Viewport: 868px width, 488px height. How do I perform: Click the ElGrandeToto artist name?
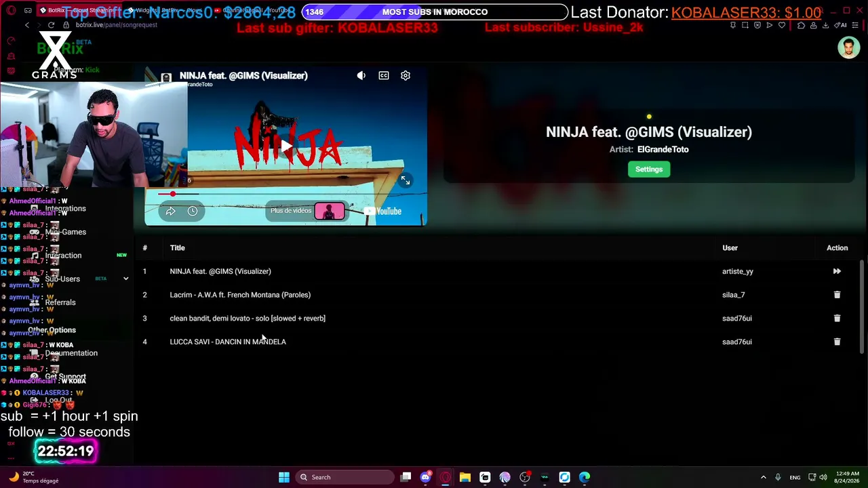663,150
